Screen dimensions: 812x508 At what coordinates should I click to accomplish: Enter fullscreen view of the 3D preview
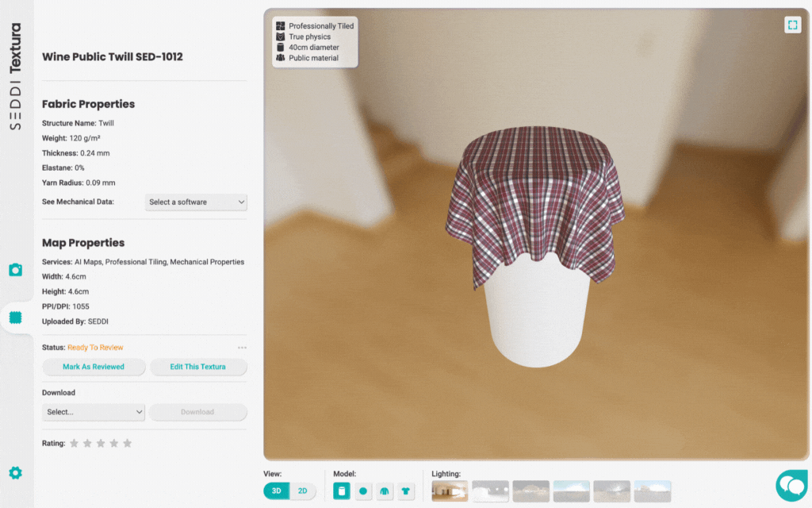[792, 25]
